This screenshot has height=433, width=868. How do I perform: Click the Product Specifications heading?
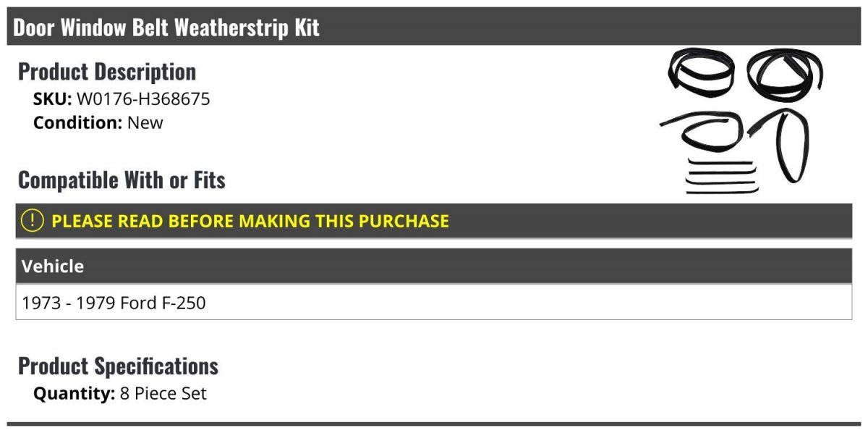pos(118,366)
